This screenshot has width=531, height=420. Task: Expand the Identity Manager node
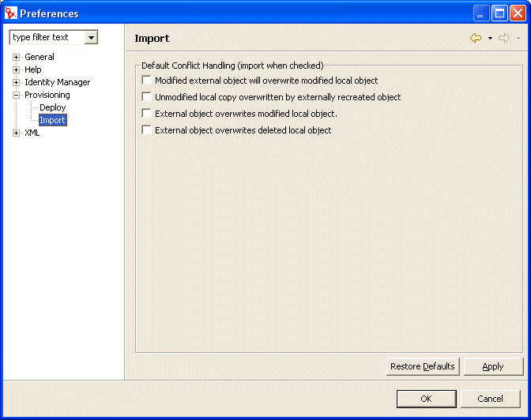pos(16,82)
